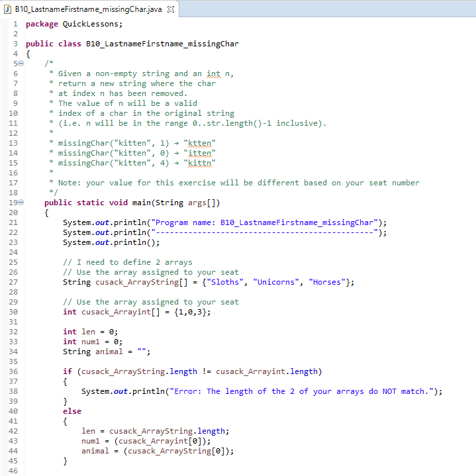Click "String animal" declaration on line 34
The height and width of the screenshot is (476, 476).
point(93,352)
